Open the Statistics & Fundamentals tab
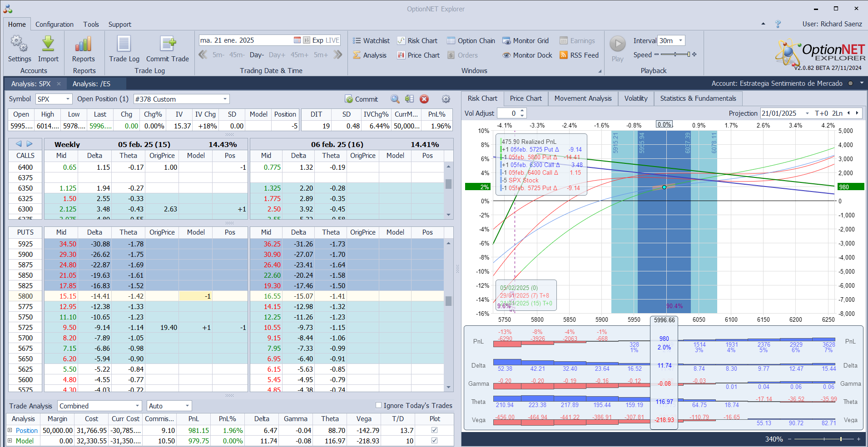868x447 pixels. pos(698,98)
